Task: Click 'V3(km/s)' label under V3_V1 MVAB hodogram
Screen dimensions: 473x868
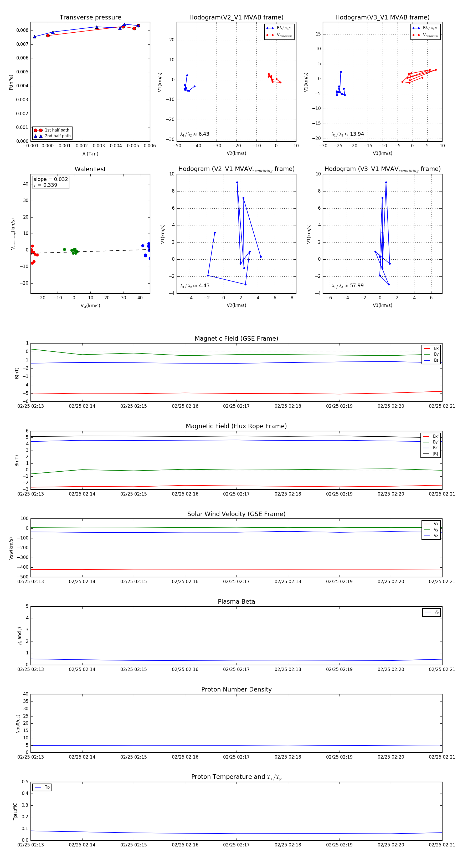Action: 382,154
